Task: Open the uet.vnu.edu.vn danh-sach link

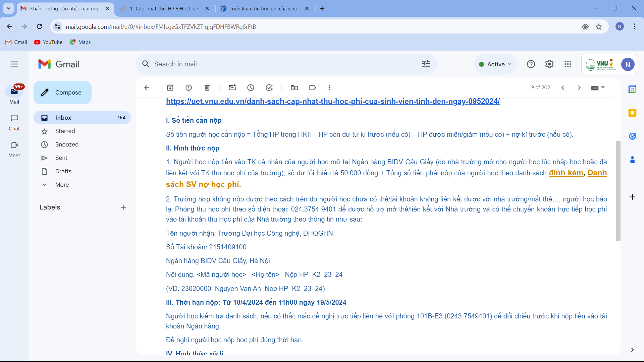Action: [x=333, y=101]
